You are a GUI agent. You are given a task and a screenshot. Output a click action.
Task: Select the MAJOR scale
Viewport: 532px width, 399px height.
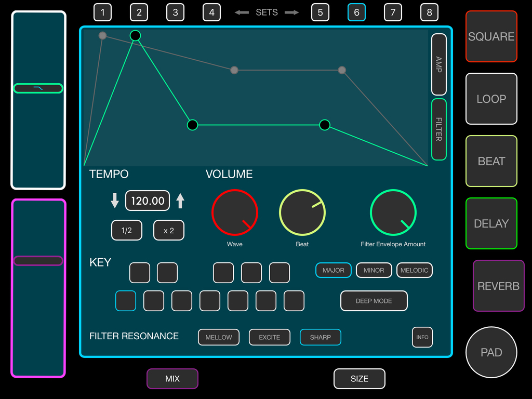(x=333, y=270)
